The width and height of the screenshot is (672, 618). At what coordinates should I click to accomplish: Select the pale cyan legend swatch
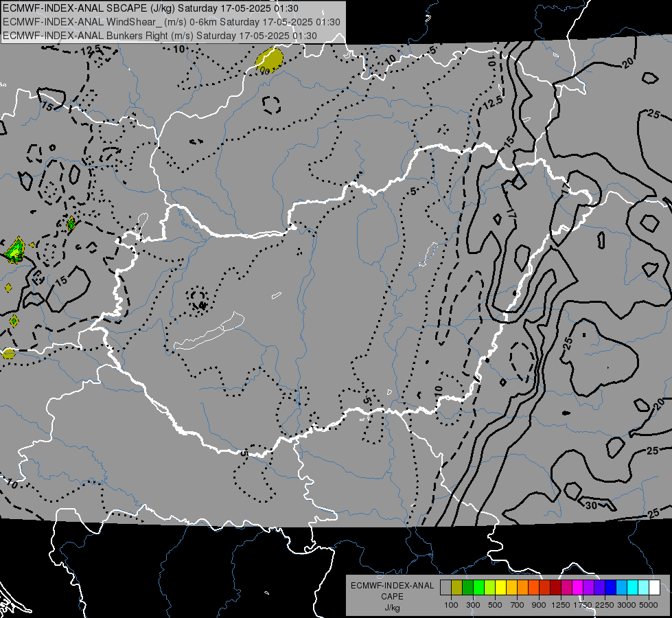tap(644, 588)
